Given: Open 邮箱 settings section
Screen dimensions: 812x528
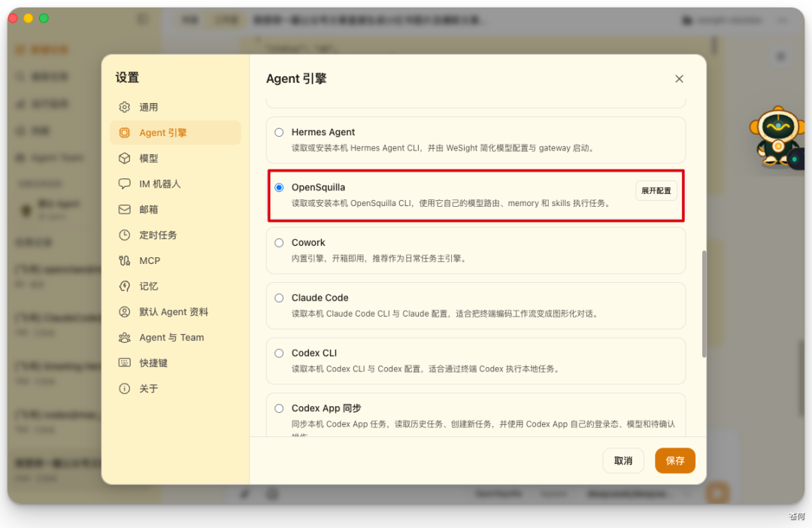Looking at the screenshot, I should [175, 209].
